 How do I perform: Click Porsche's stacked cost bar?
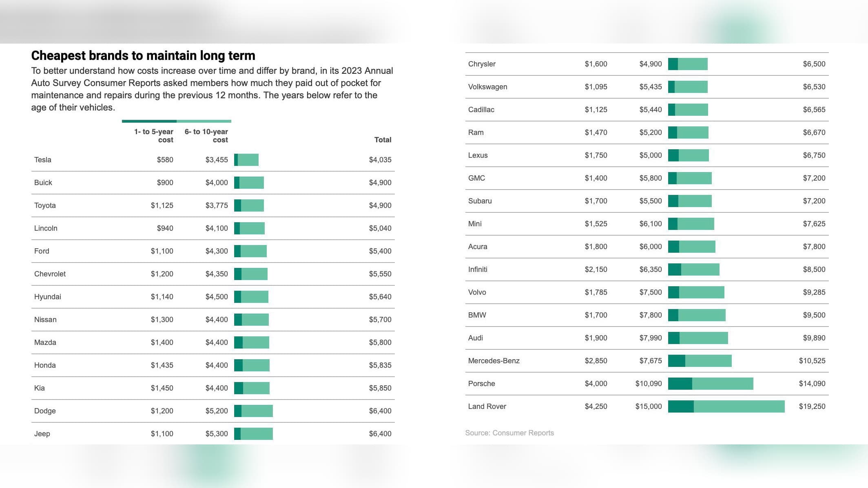pos(711,384)
